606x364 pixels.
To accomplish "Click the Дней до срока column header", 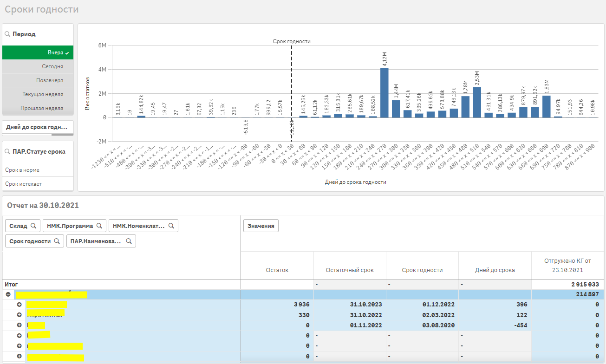I will (495, 270).
